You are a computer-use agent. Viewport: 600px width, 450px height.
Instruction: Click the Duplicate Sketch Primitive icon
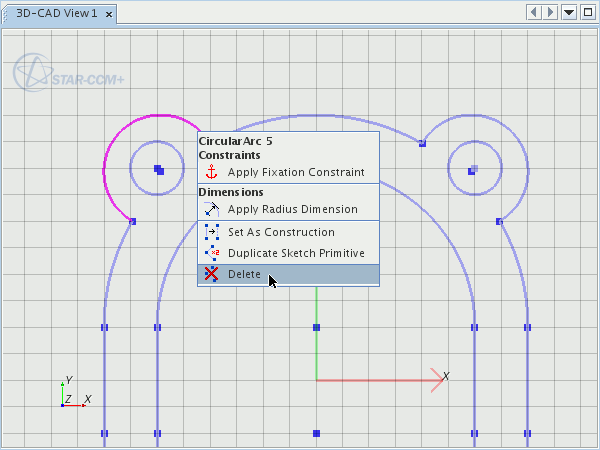[211, 253]
